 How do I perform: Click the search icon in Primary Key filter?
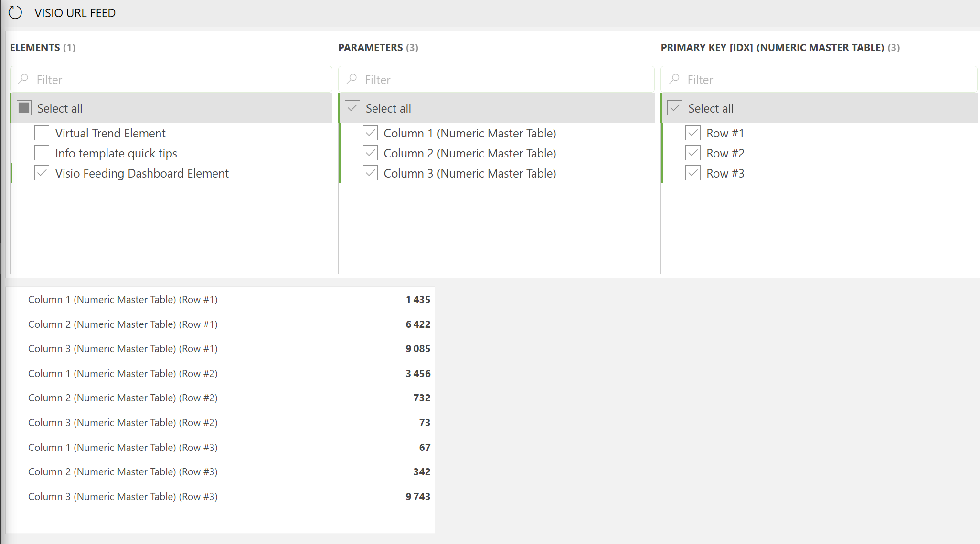[x=674, y=79]
